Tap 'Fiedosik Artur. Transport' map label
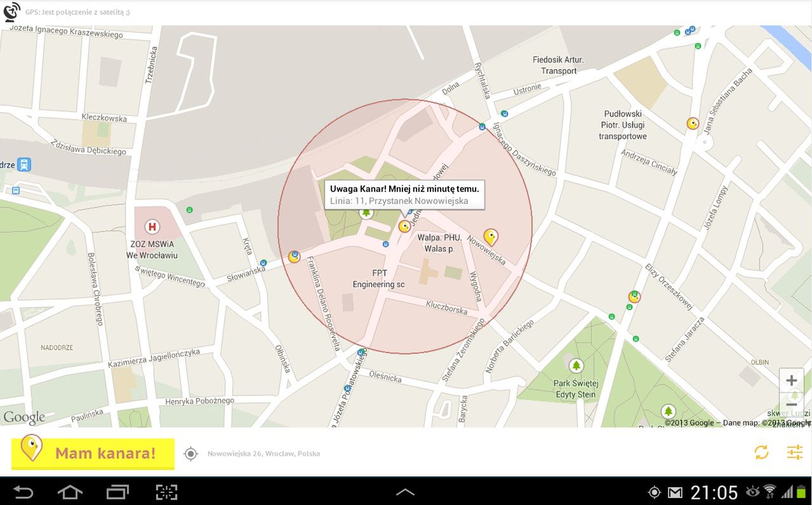 coord(558,65)
